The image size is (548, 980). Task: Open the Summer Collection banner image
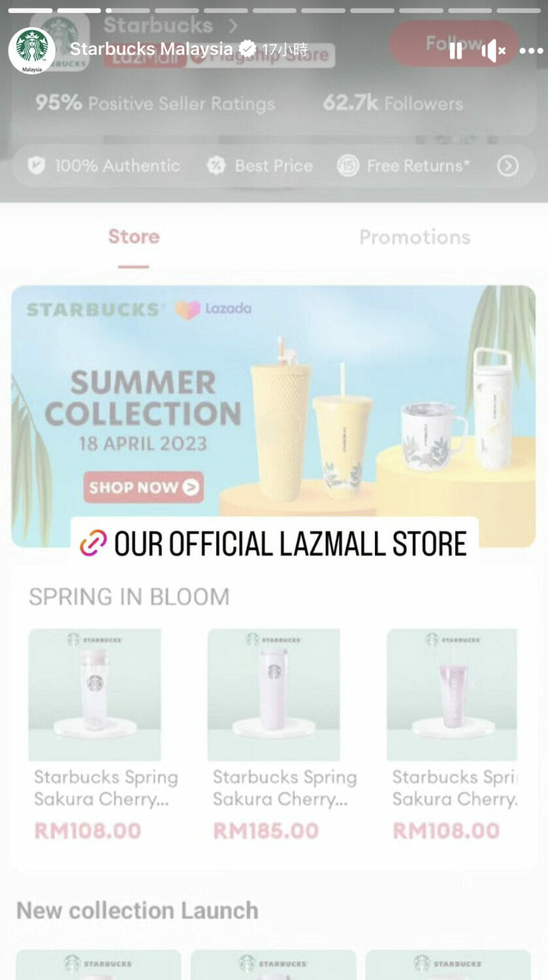pyautogui.click(x=274, y=416)
